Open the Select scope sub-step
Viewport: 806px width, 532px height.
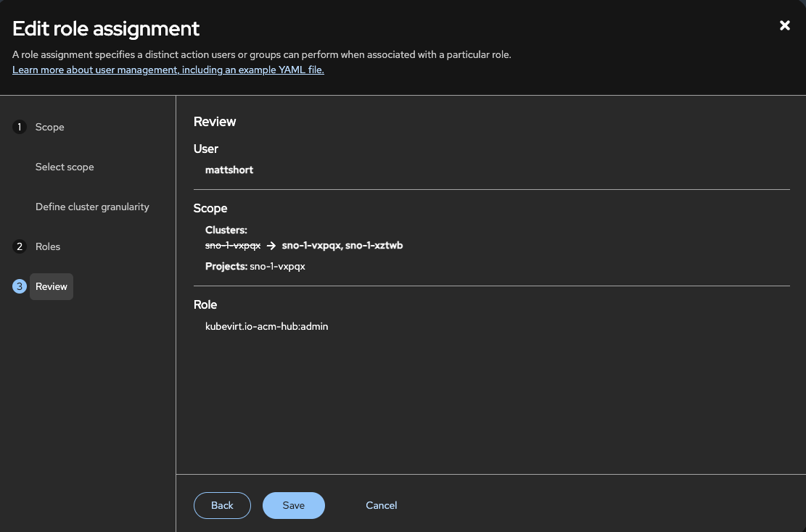65,167
